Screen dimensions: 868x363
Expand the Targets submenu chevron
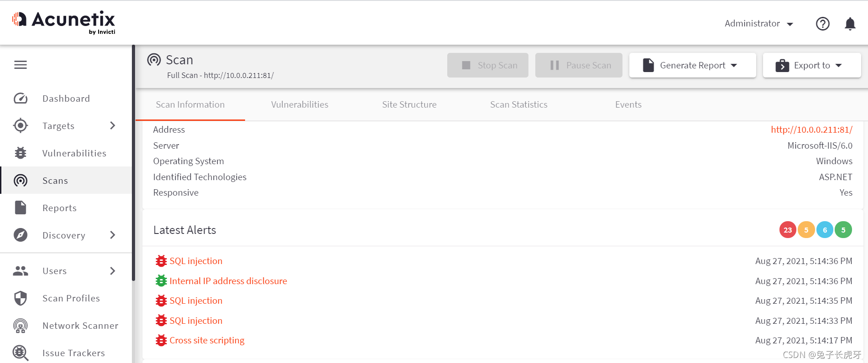coord(113,125)
